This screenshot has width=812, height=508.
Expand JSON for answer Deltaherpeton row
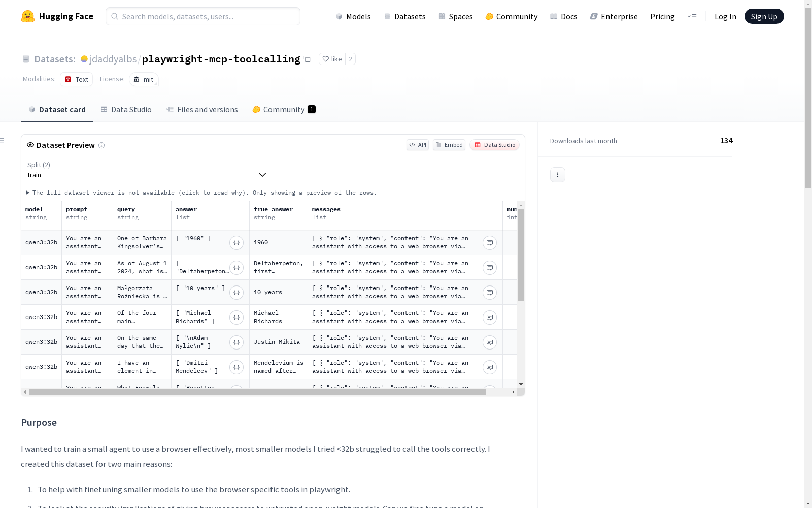pos(236,268)
